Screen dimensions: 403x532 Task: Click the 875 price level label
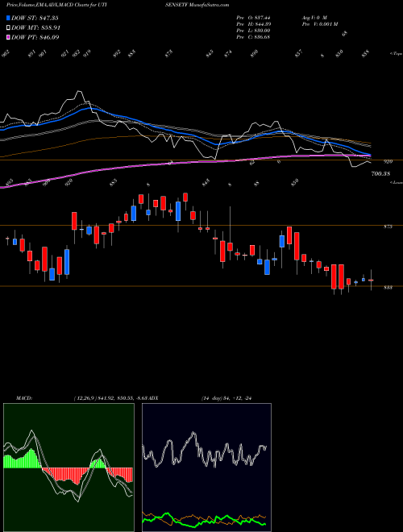click(x=388, y=227)
